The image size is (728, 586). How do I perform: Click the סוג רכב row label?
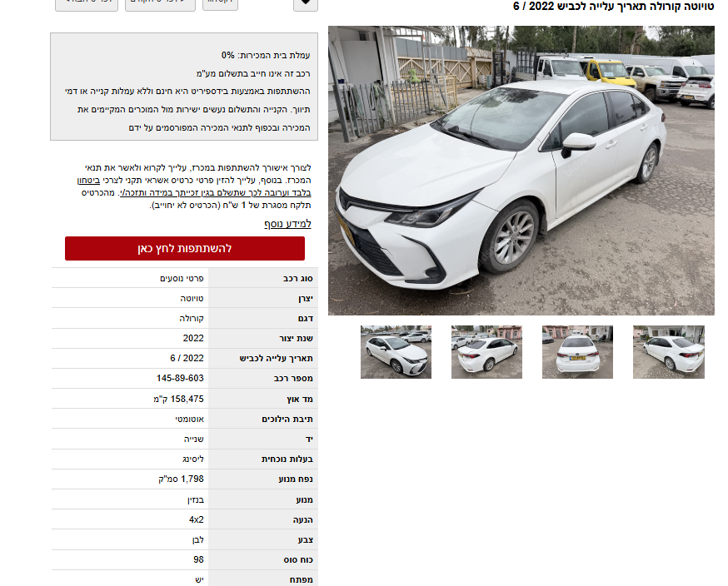297,278
